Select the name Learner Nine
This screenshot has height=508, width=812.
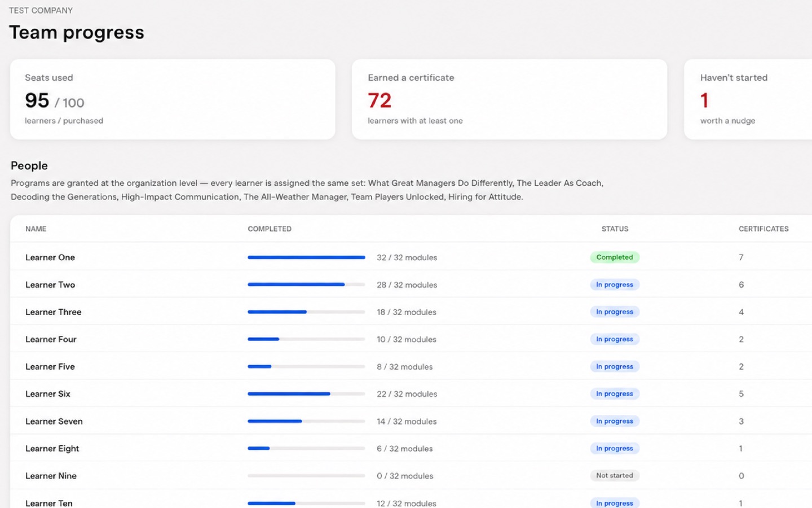[x=51, y=476]
